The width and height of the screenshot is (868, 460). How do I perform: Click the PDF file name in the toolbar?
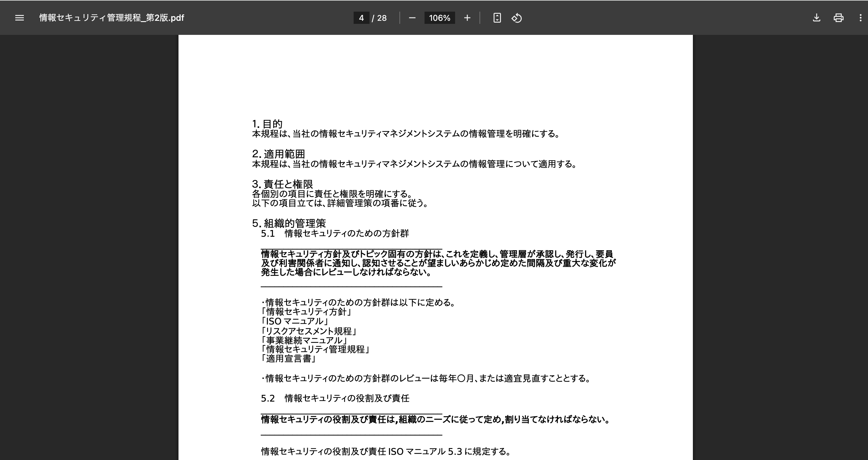tap(112, 18)
